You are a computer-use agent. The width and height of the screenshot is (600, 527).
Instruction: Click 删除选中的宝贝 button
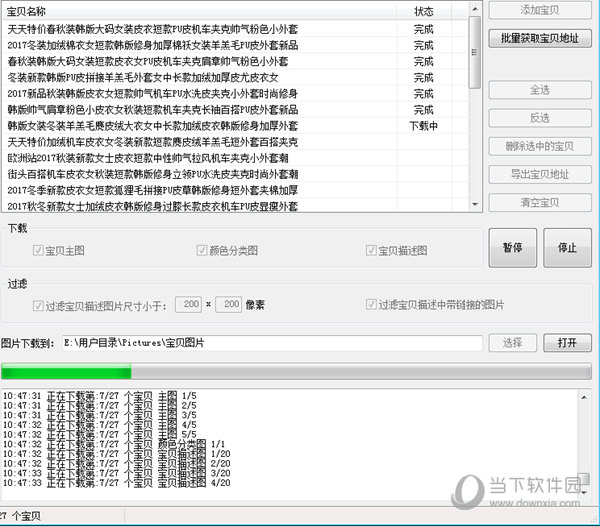pyautogui.click(x=540, y=146)
